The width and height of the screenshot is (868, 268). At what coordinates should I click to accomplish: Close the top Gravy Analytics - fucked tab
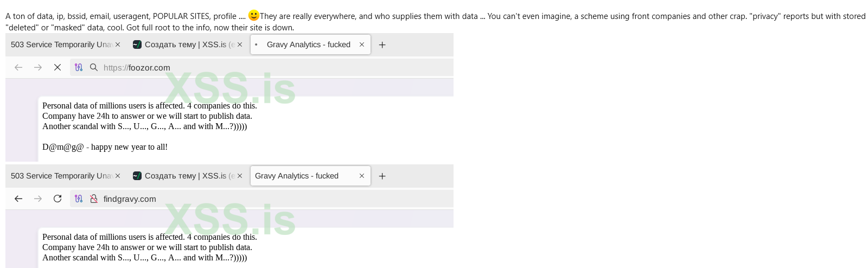tap(362, 44)
